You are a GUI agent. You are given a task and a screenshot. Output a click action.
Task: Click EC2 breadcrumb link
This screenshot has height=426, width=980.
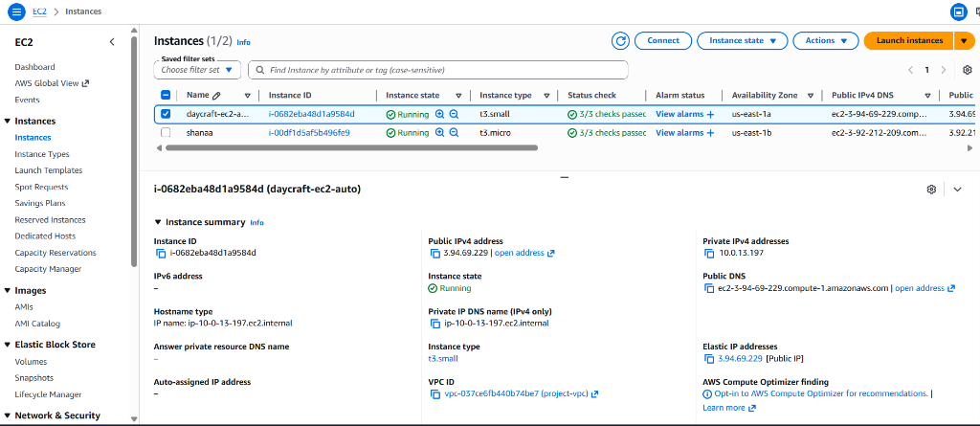coord(39,11)
